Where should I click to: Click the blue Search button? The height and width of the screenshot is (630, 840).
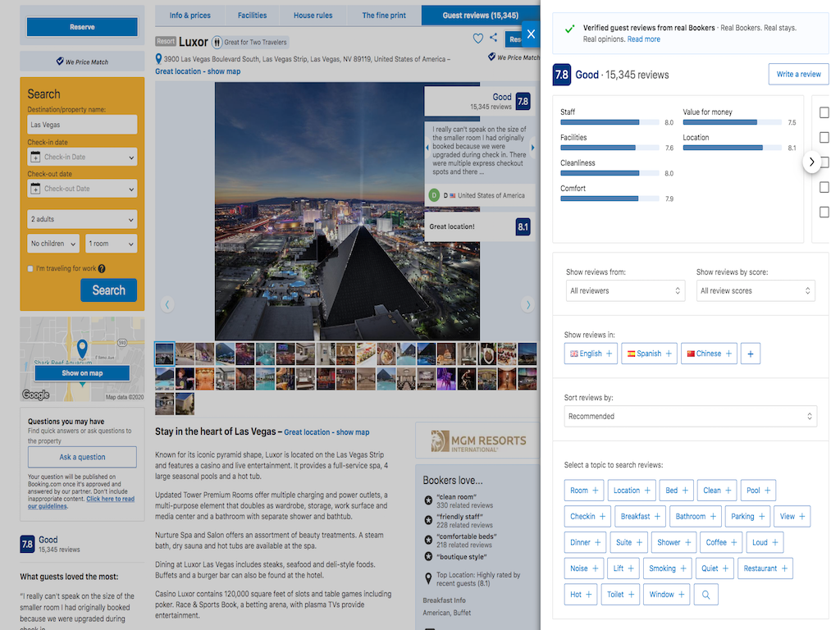coord(109,290)
